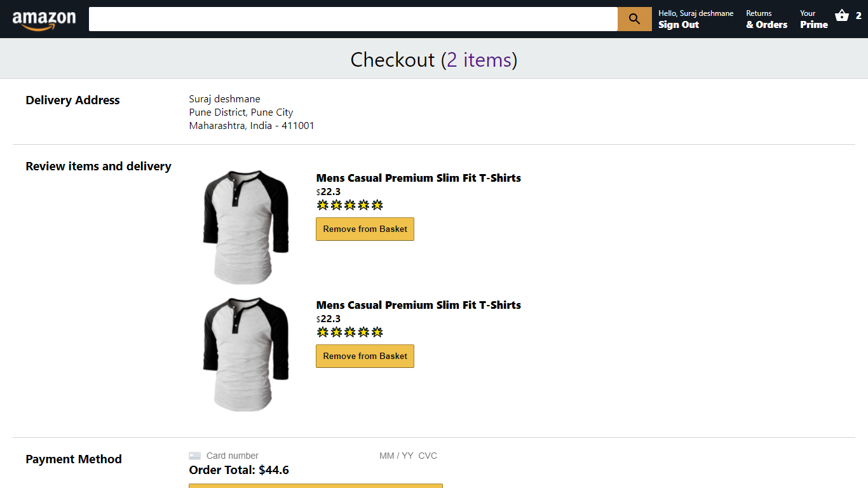Viewport: 868px width, 488px height.
Task: Remove the second T-shirt from basket
Action: (365, 356)
